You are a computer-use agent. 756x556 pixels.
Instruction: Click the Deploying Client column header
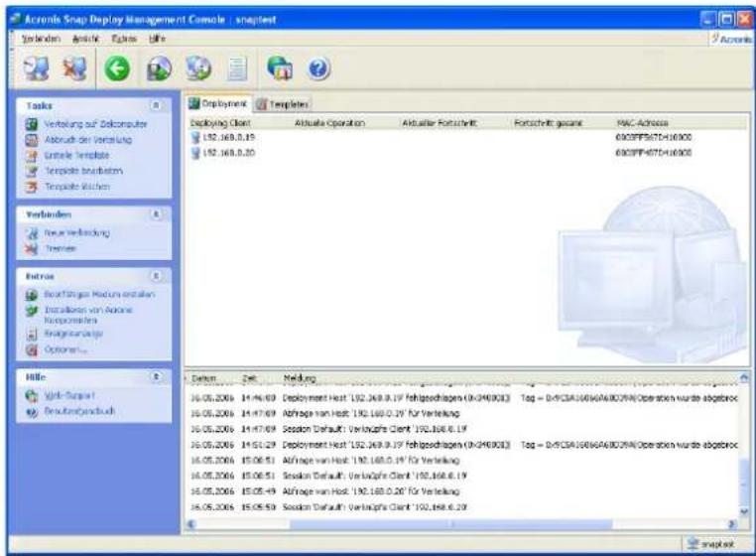pos(220,123)
